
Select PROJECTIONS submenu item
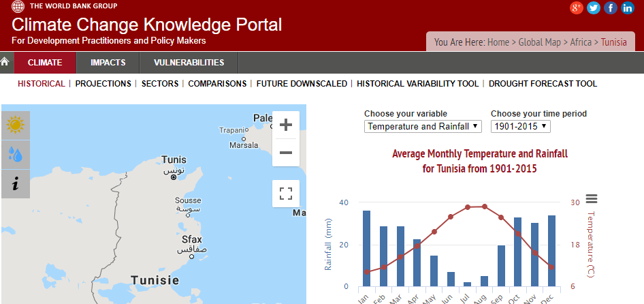103,84
